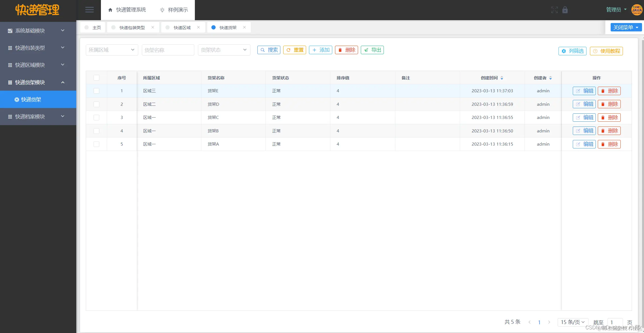This screenshot has width=644, height=333.
Task: Click the JAVA user avatar
Action: tap(636, 10)
